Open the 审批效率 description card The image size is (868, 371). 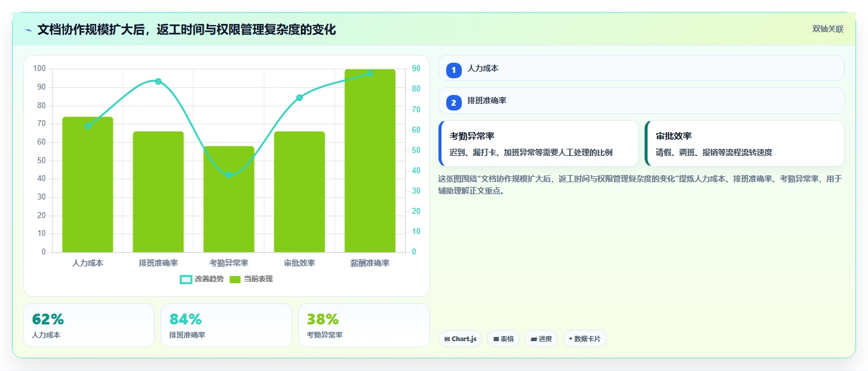coord(744,143)
